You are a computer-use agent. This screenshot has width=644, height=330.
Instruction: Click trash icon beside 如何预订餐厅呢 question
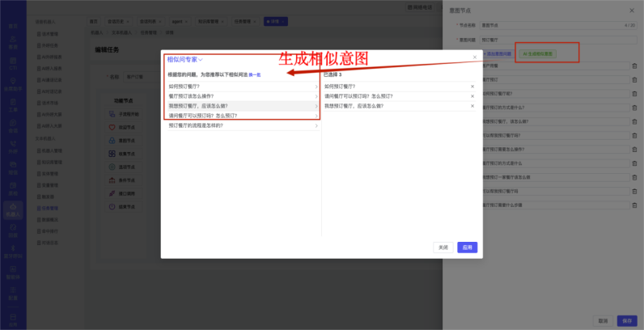tap(634, 93)
